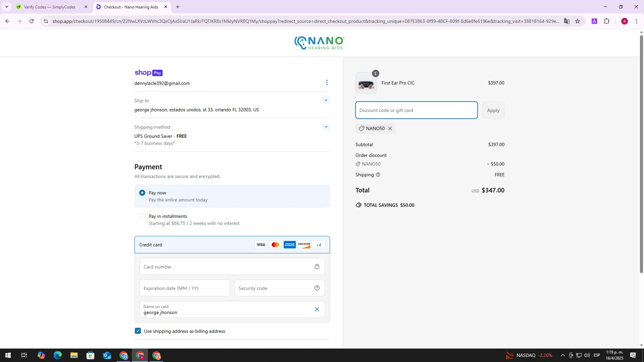Open the Chrome profile avatar
This screenshot has width=644, height=362.
(624, 21)
